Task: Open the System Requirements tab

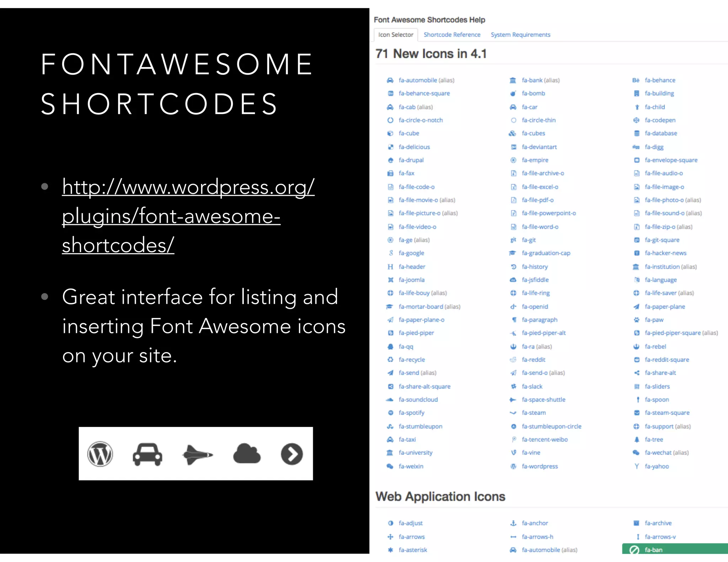Action: click(520, 35)
